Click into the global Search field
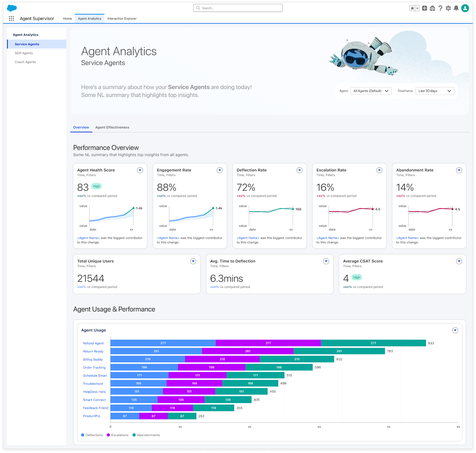 [x=238, y=8]
